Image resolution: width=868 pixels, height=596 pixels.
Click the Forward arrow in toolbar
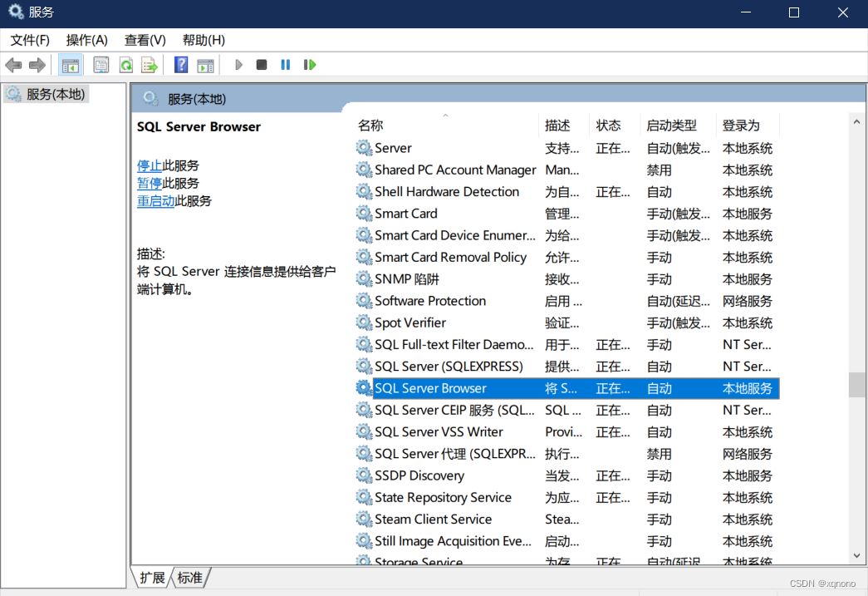coord(37,65)
